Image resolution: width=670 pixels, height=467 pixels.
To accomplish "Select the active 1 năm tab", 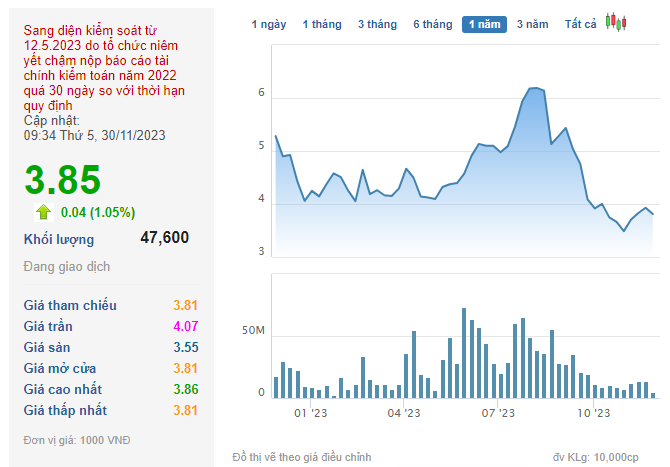I will [x=484, y=23].
